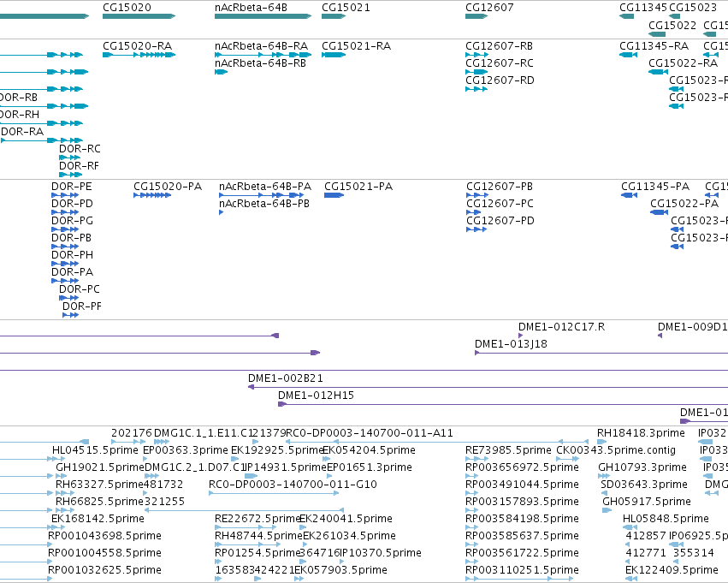This screenshot has height=583, width=728.
Task: Click transcript nAcRbeta-64B-RA label
Action: pyautogui.click(x=262, y=46)
